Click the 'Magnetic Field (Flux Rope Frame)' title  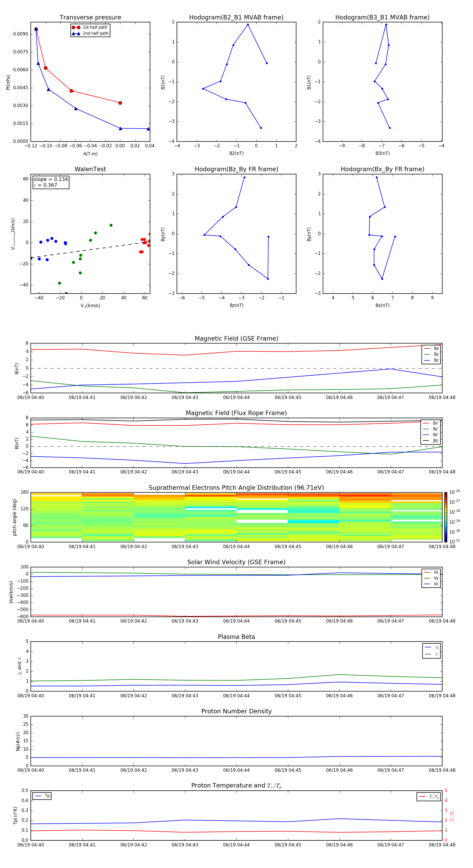coord(236,413)
